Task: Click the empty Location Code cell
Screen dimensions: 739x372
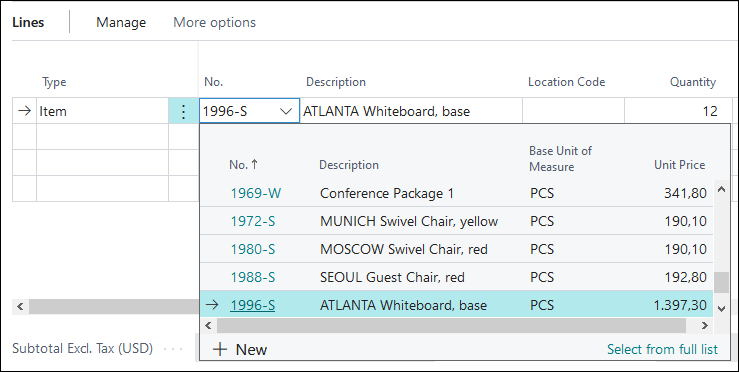Action: click(573, 111)
